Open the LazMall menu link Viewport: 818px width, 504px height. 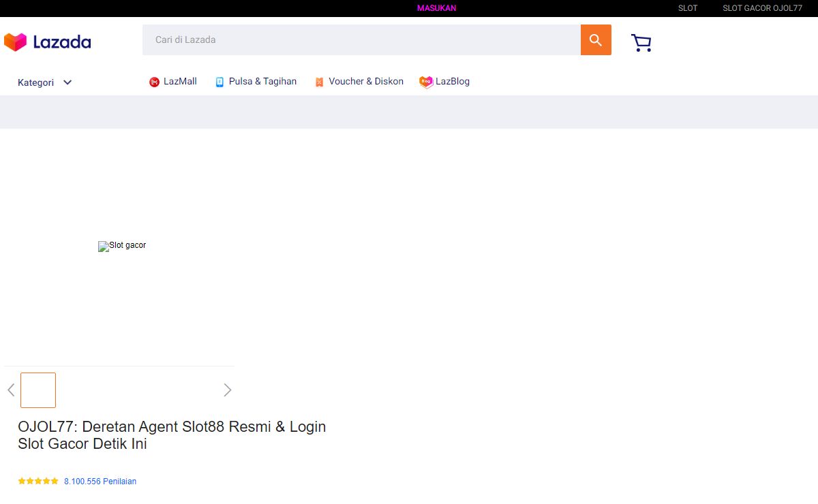click(x=180, y=81)
